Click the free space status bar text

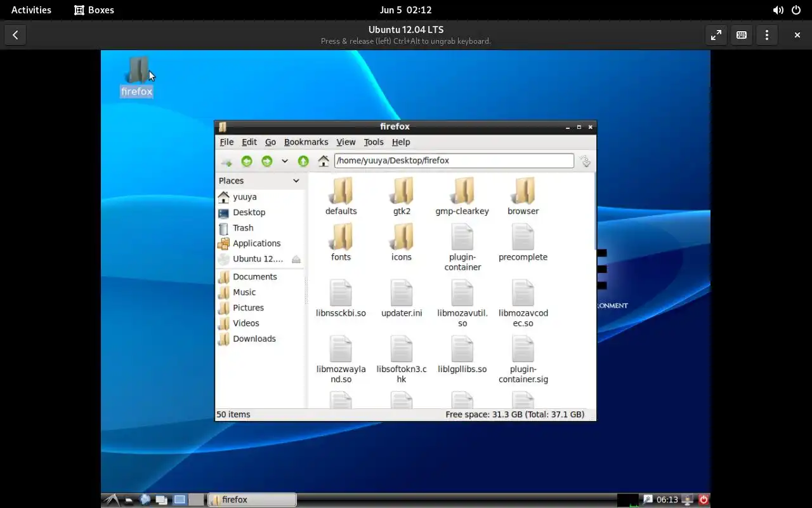point(514,415)
